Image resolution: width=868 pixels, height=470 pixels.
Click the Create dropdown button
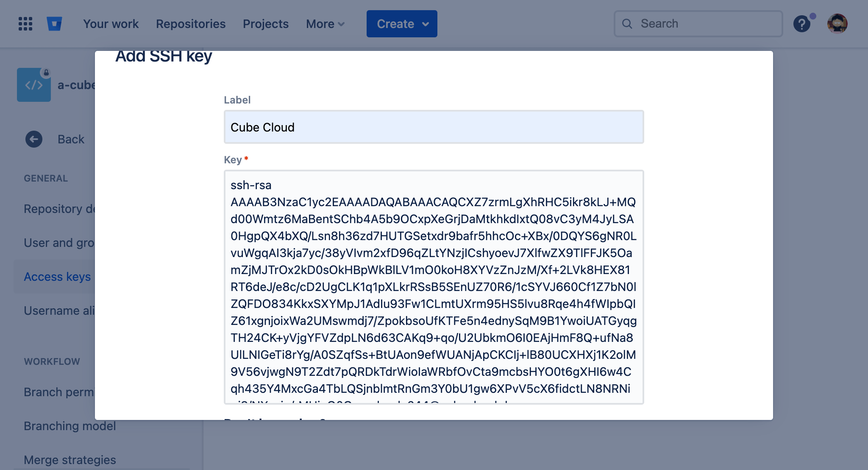pyautogui.click(x=403, y=23)
